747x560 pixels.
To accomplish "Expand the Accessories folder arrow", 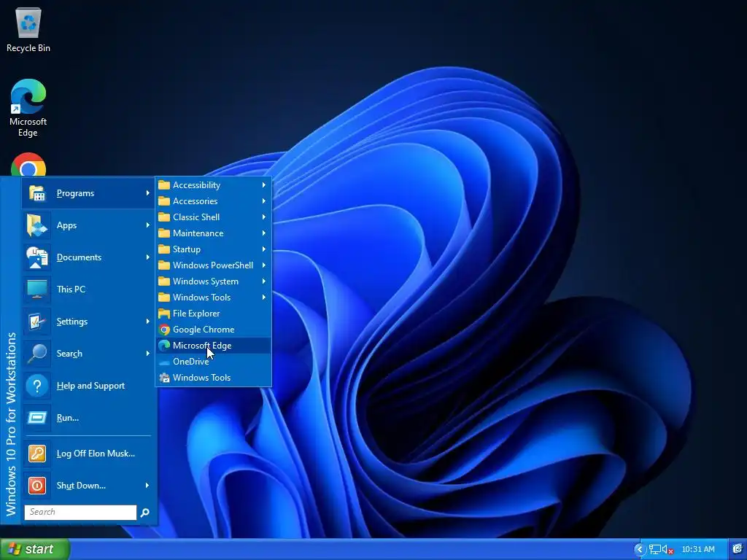I will [264, 201].
